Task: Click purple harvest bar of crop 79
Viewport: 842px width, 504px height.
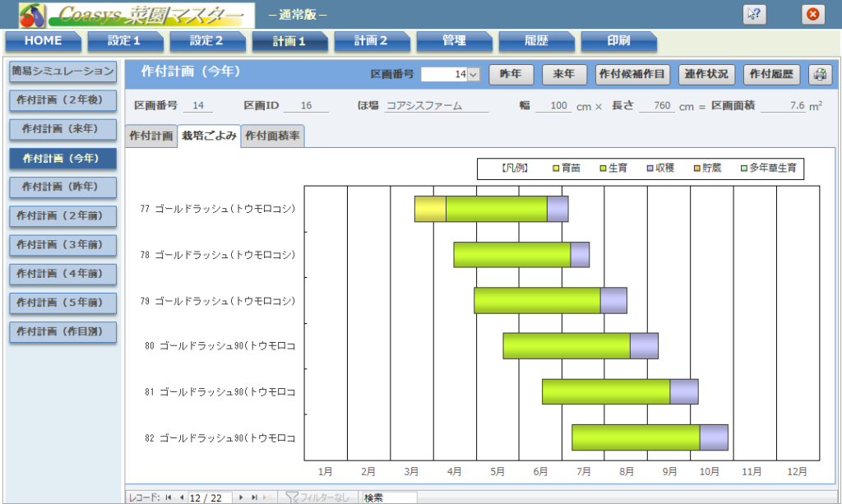Action: [613, 301]
